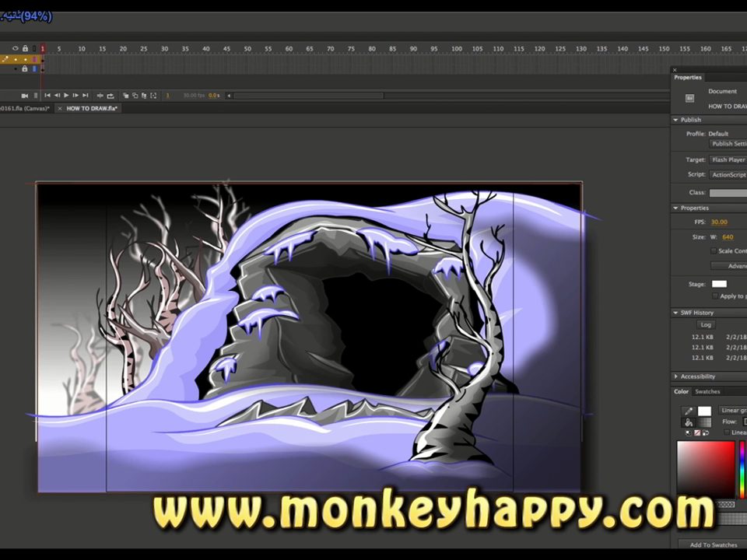Expand the Accessibility section

coord(675,376)
